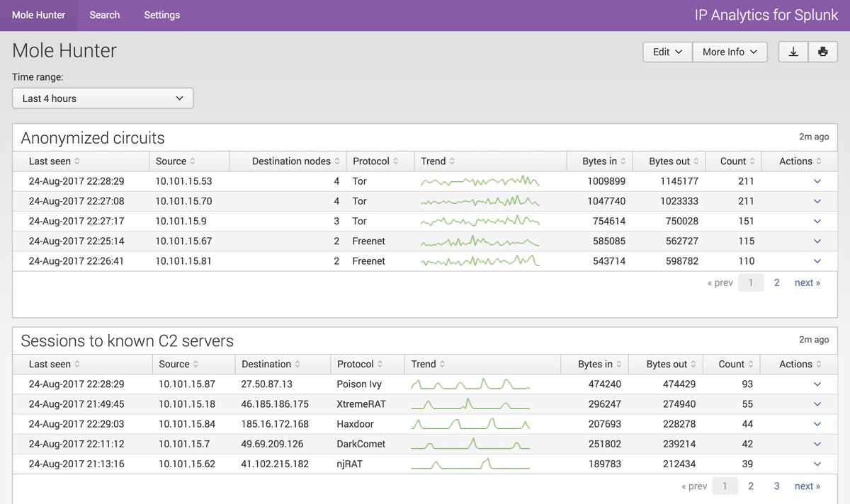Click Bytes out value 598782
This screenshot has width=850, height=504.
click(x=682, y=260)
